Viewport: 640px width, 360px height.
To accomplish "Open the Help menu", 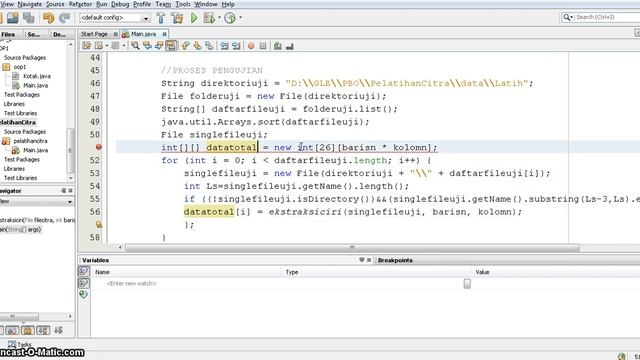I will click(x=228, y=4).
